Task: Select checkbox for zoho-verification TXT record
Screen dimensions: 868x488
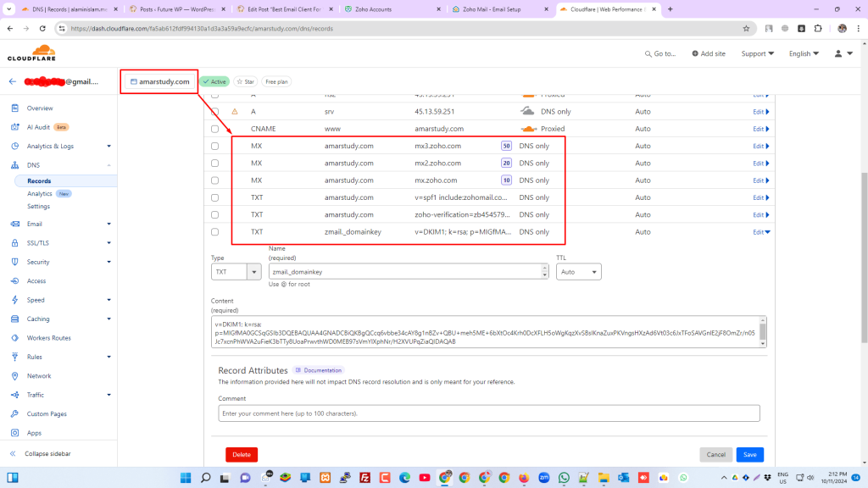Action: tap(214, 214)
